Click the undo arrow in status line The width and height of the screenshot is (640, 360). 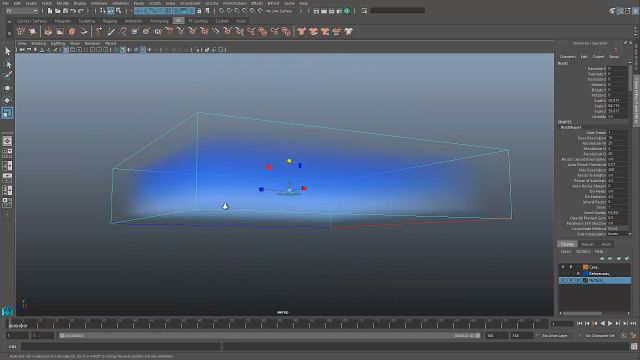click(73, 11)
